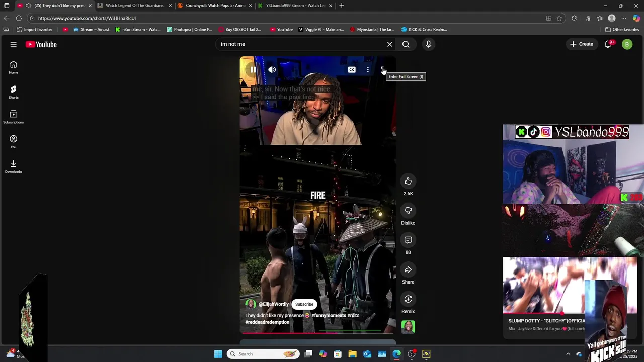Screen dimensions: 644x362
Task: Enter full screen on the Short
Action: click(383, 70)
